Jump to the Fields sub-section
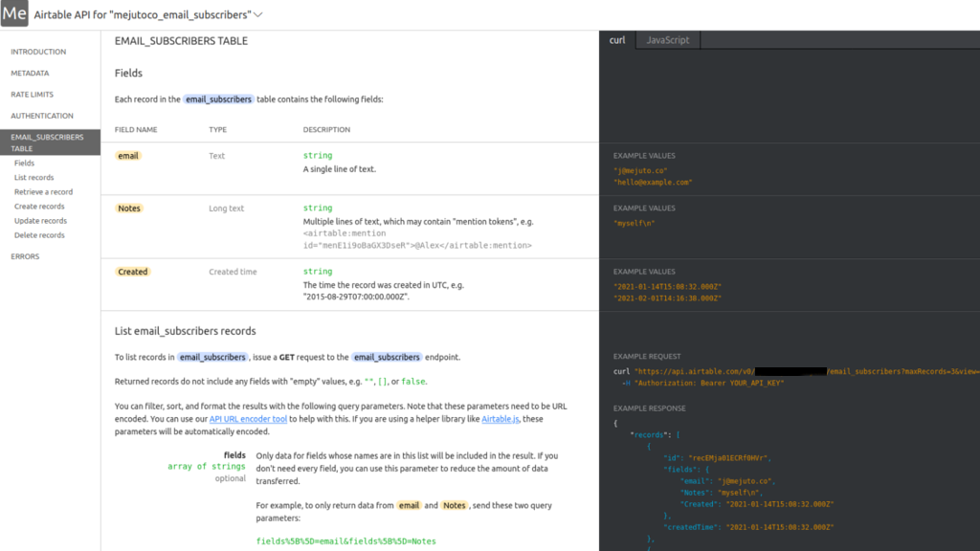 tap(24, 163)
